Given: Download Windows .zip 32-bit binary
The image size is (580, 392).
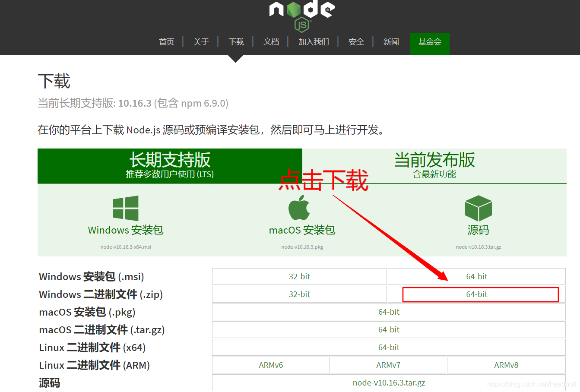Looking at the screenshot, I should pos(299,294).
